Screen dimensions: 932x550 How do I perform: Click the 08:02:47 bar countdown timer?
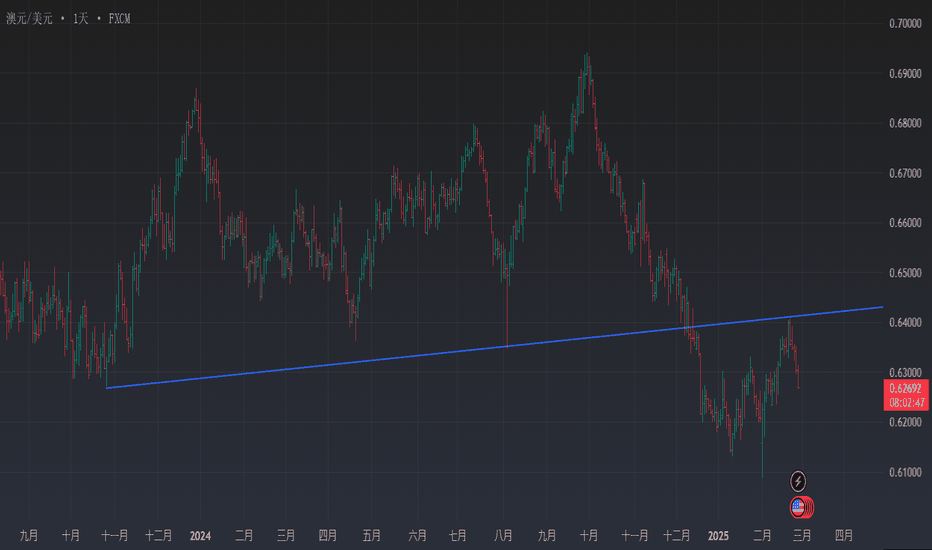click(x=906, y=401)
